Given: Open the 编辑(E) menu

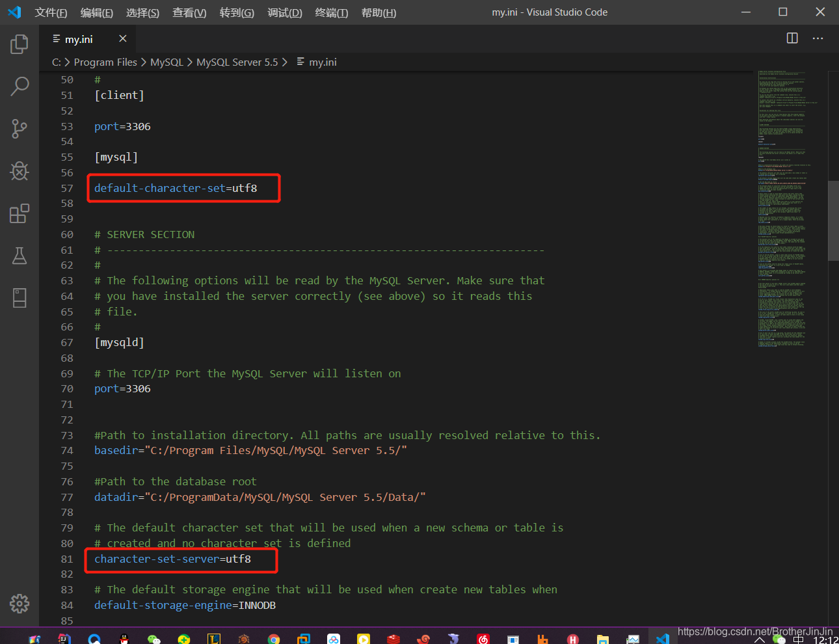Looking at the screenshot, I should coord(97,12).
